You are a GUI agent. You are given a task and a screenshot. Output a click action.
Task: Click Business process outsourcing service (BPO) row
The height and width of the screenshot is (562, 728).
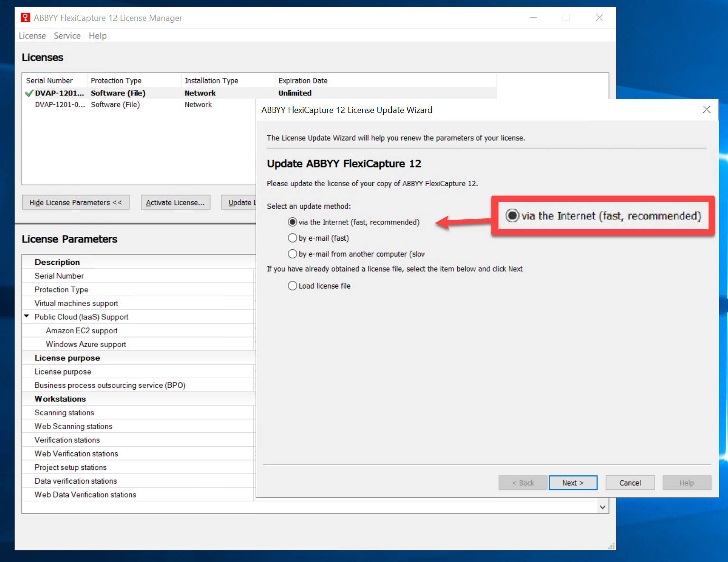tap(138, 385)
